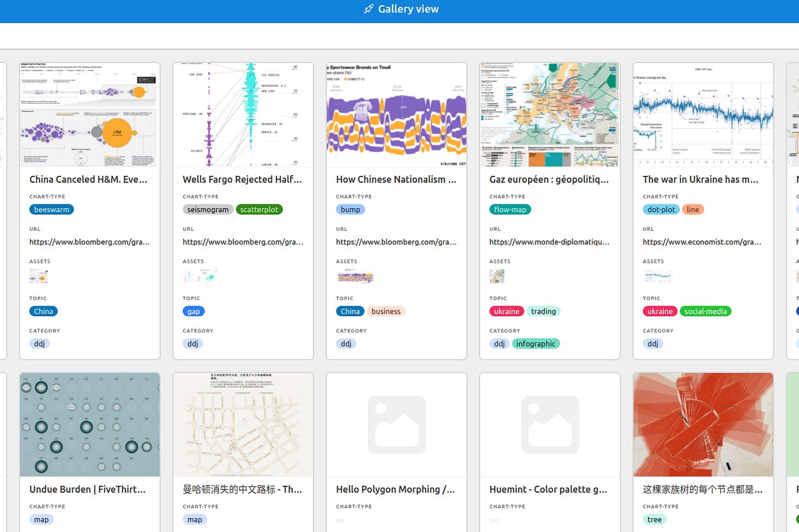Click the social-media topic tag
This screenshot has height=532, width=799.
(705, 311)
